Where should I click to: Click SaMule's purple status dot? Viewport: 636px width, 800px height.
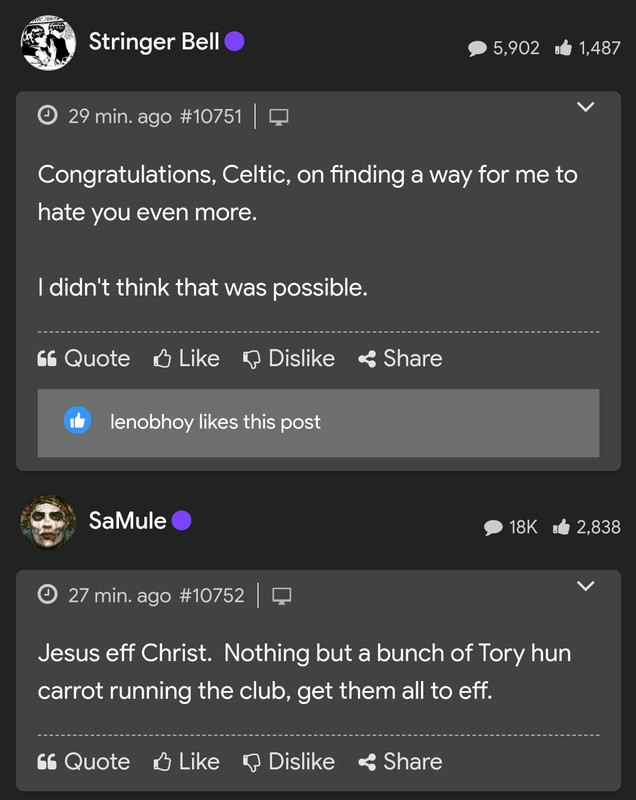[x=181, y=521]
